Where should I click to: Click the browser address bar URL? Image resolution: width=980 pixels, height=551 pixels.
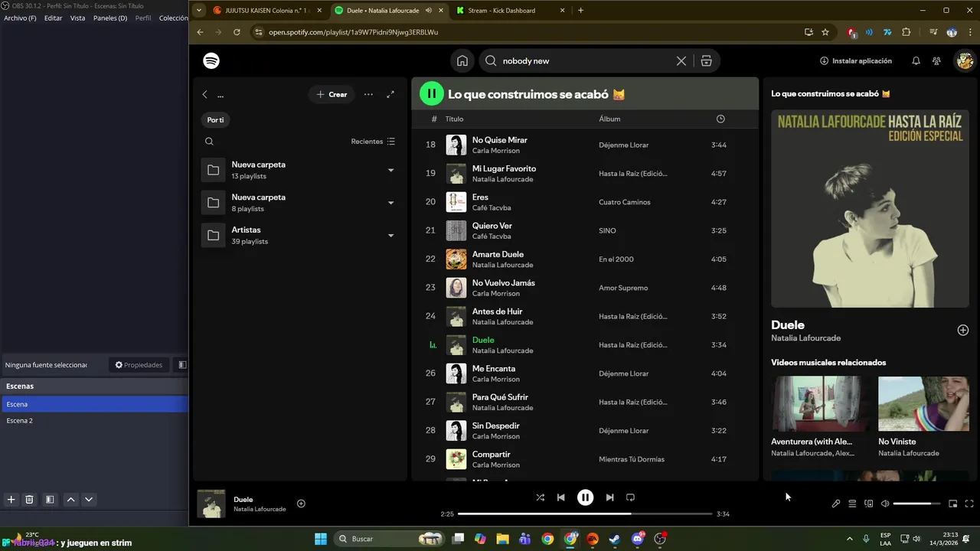click(x=353, y=32)
